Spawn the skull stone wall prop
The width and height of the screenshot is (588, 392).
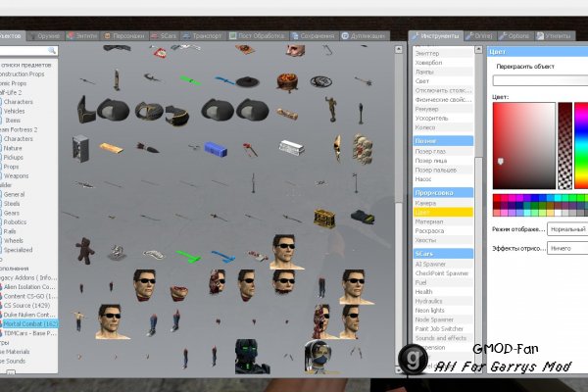363,149
